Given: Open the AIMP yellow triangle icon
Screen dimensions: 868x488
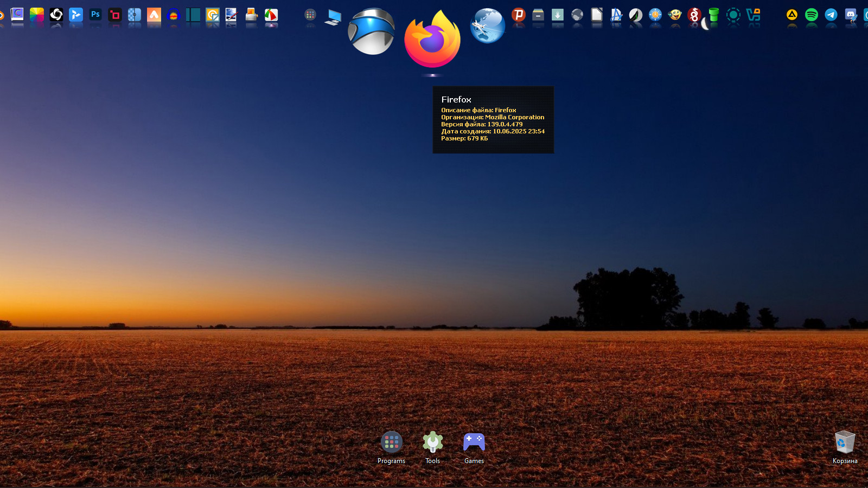Looking at the screenshot, I should point(792,15).
